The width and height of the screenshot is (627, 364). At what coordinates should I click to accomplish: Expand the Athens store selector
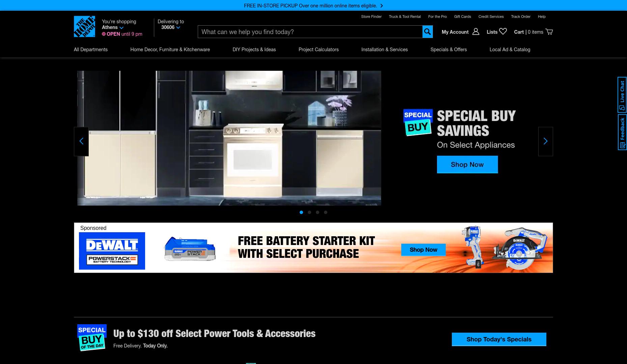[113, 27]
